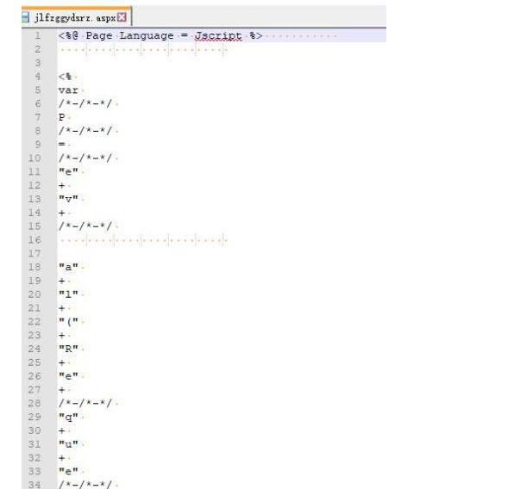The image size is (532, 490).
Task: Click the empty tab bar area beside the tab
Action: [259, 16]
